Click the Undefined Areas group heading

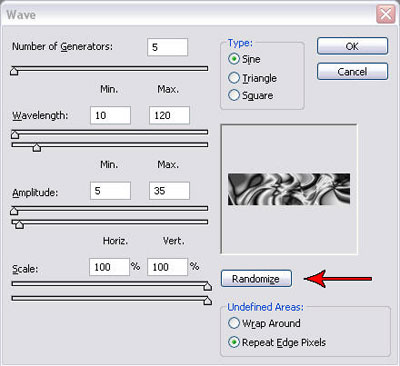click(x=265, y=307)
